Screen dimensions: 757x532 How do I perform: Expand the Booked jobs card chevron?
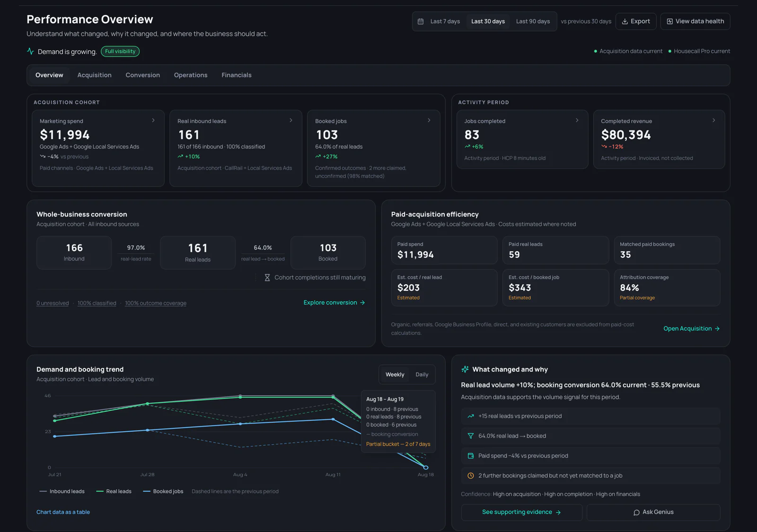429,121
